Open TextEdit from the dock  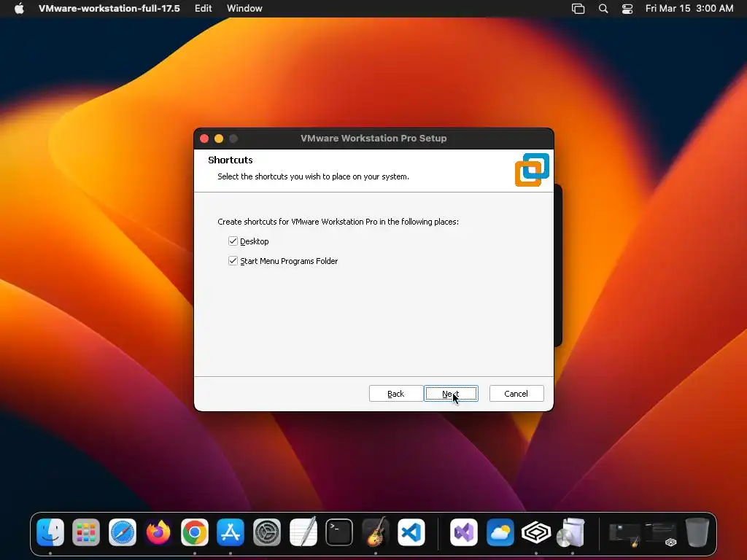(x=303, y=532)
